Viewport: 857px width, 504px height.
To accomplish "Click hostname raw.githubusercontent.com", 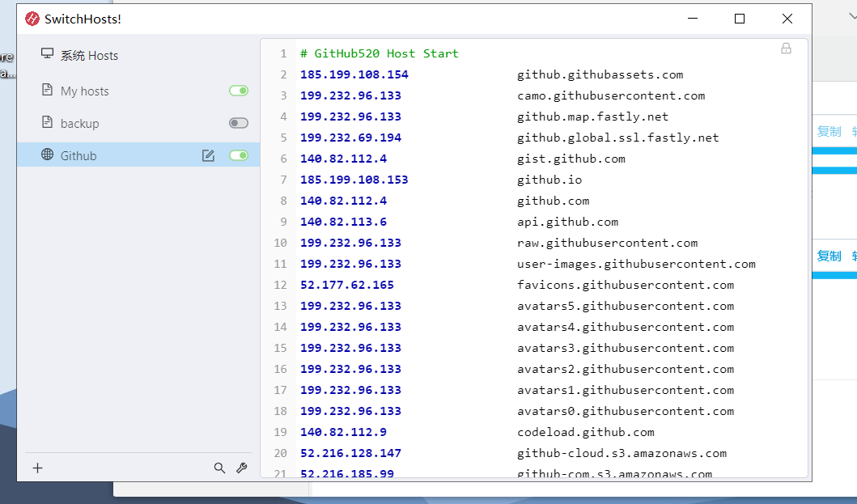I will coord(608,243).
